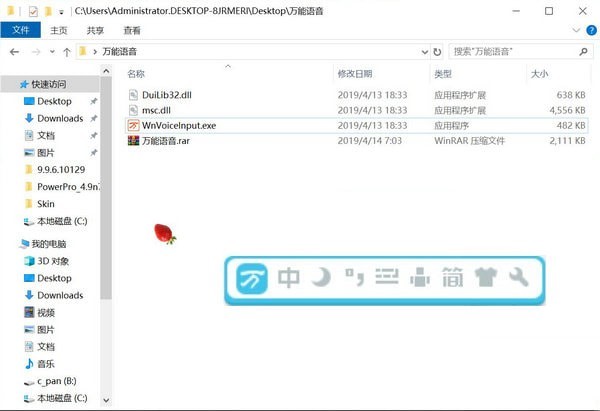
Task: Open the skin shirt icon on IME bar
Action: coord(486,279)
